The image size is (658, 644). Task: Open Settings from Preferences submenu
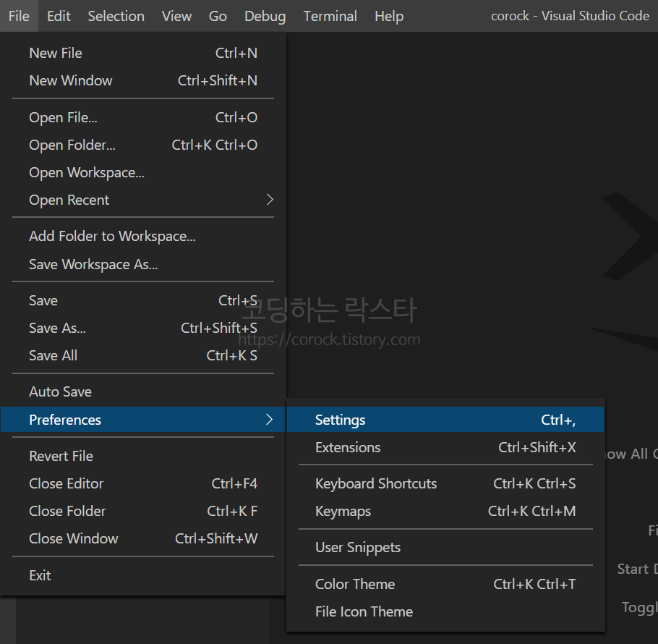(445, 420)
